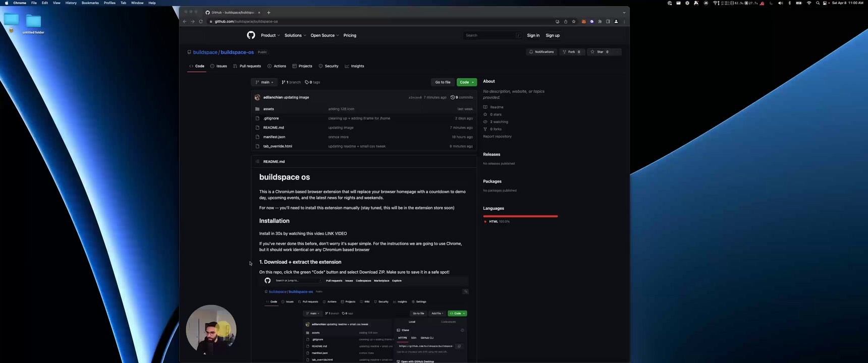Click the README table of contents icon
This screenshot has width=868, height=363.
[257, 162]
